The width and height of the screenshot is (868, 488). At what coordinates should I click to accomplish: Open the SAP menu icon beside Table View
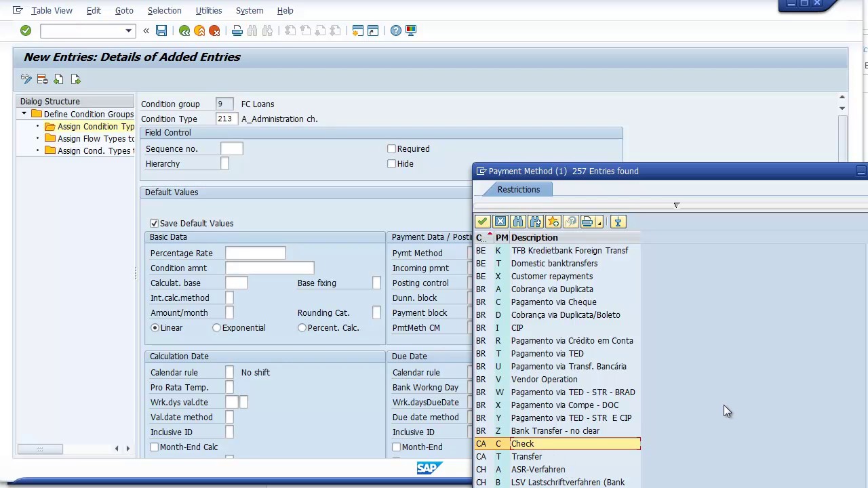18,10
